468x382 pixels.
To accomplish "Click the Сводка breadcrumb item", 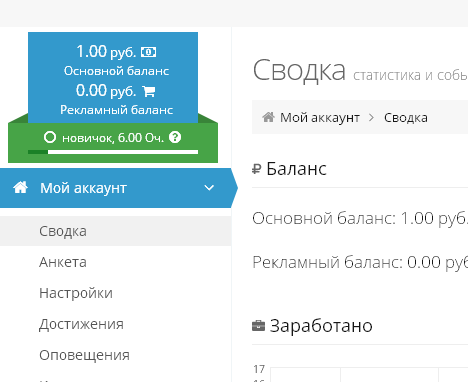I will click(406, 118).
